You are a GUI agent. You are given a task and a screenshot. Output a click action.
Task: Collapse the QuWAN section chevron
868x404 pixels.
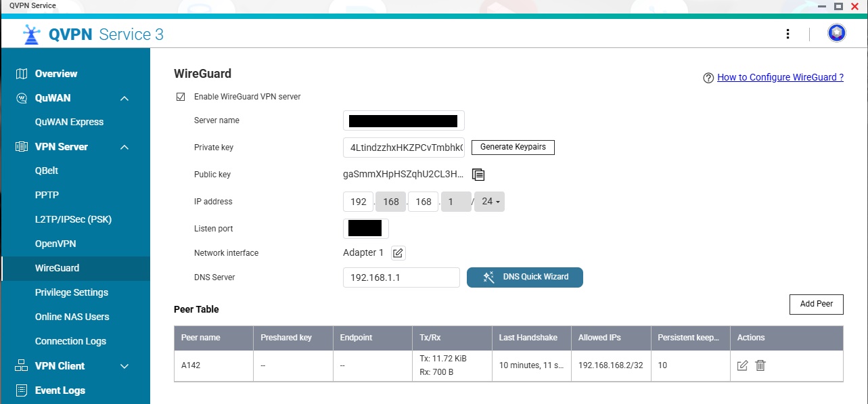click(x=124, y=99)
